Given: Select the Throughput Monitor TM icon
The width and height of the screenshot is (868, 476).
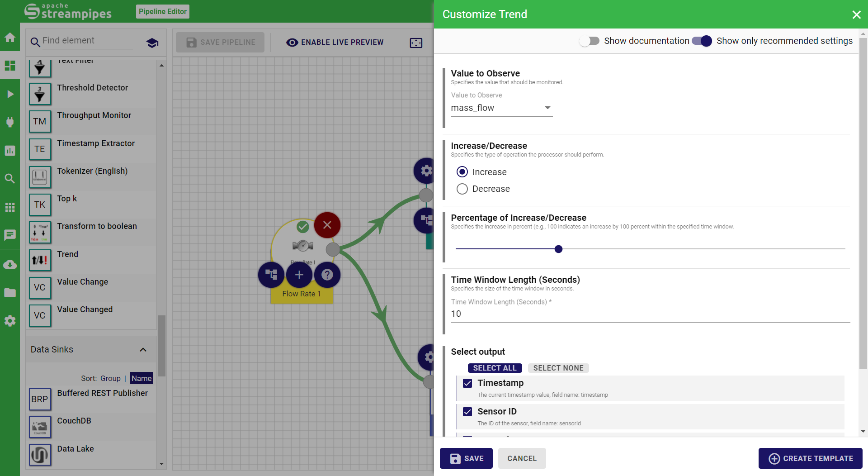Looking at the screenshot, I should (40, 121).
